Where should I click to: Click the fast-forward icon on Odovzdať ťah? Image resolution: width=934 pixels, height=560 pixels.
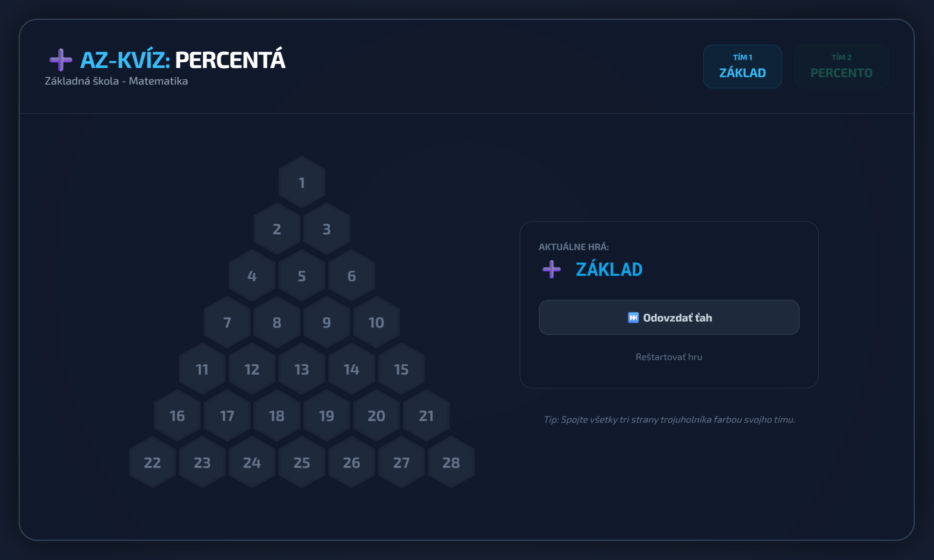click(x=633, y=318)
